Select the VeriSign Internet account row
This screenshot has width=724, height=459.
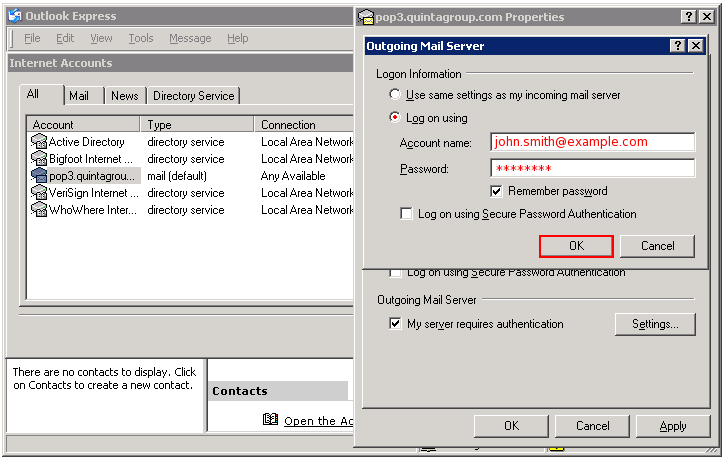click(x=190, y=193)
